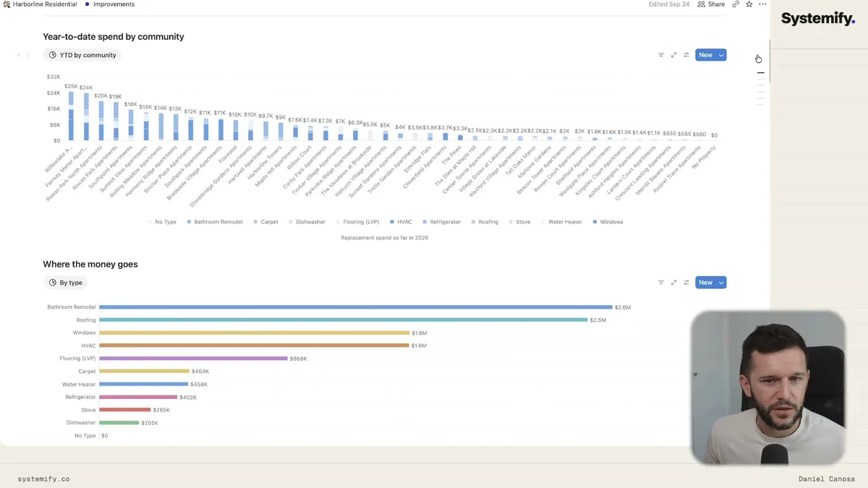
Task: Click the $32K y-axis label
Action: (54, 77)
